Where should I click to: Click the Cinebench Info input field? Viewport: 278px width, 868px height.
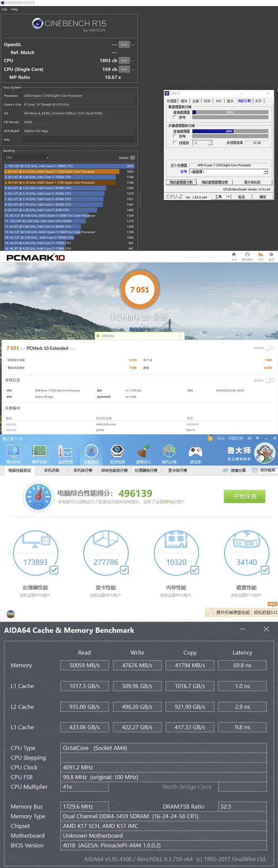pyautogui.click(x=79, y=140)
